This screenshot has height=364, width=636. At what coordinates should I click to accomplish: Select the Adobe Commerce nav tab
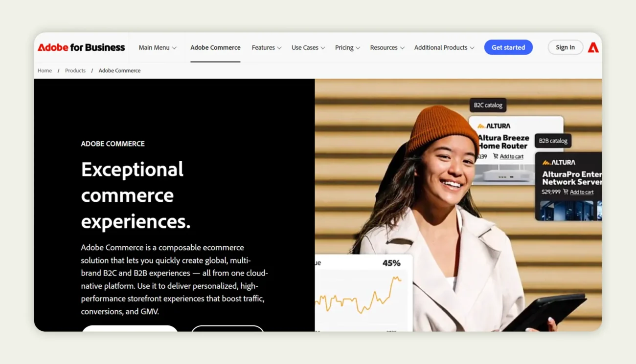pyautogui.click(x=215, y=47)
